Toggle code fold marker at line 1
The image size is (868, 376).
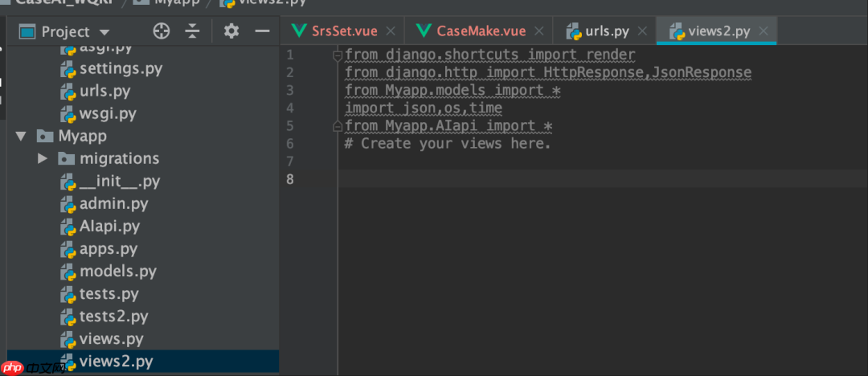tap(338, 55)
